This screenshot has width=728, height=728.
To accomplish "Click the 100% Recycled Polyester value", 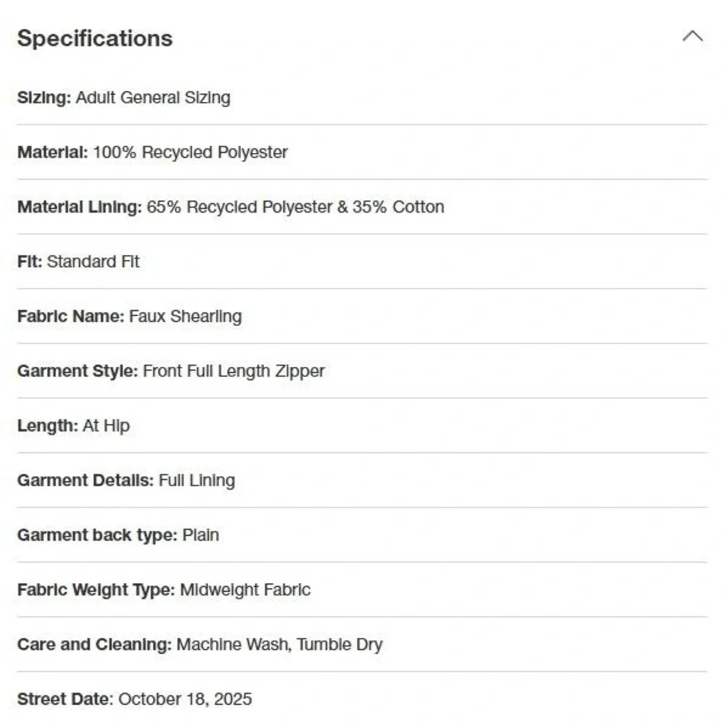I will tap(190, 152).
